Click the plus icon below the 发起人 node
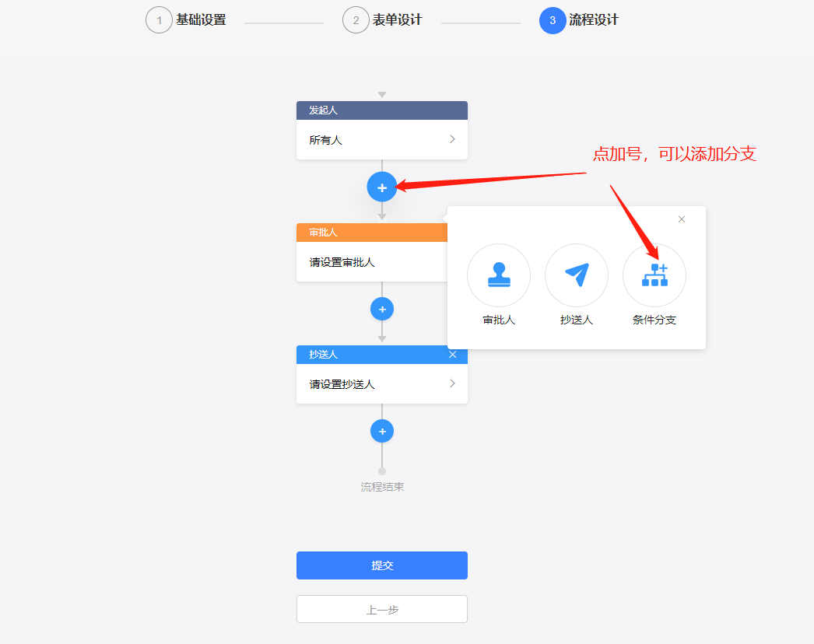The image size is (814, 644). point(382,187)
